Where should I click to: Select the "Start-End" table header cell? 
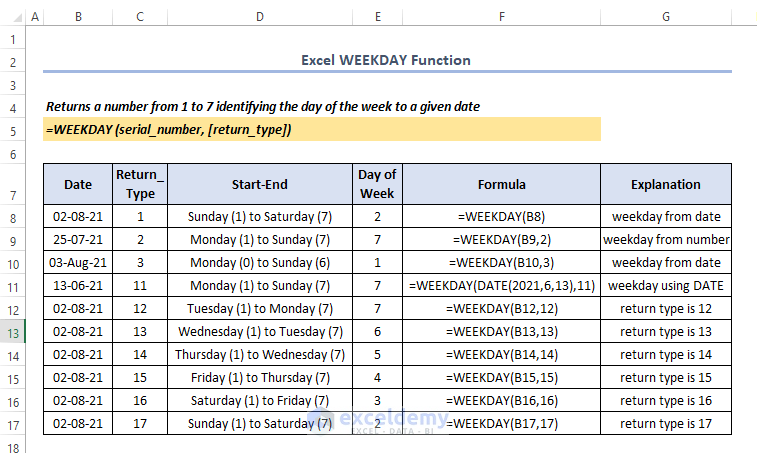[260, 184]
